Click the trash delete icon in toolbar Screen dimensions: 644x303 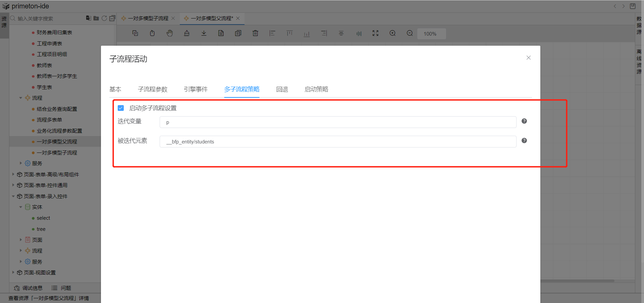click(255, 33)
